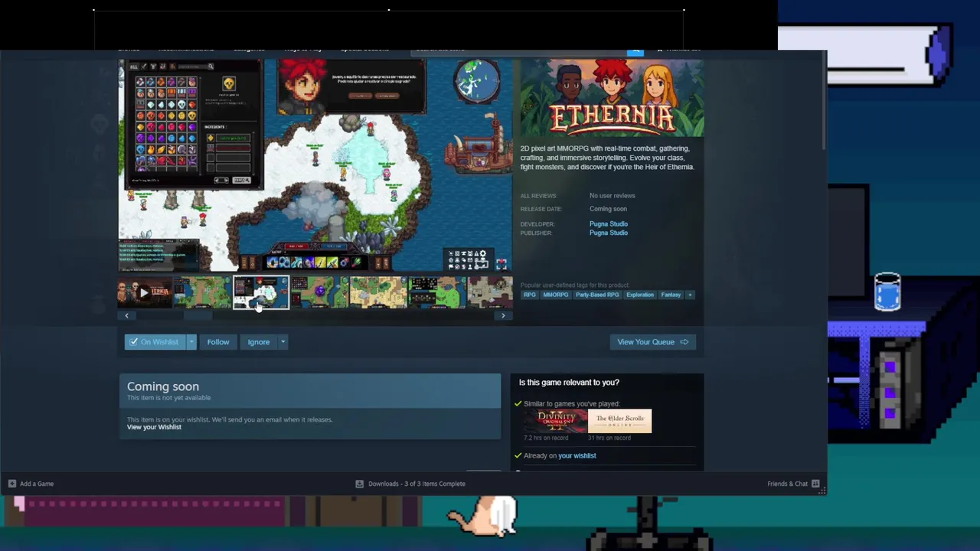The image size is (980, 551).
Task: Click the green checkmark beside 'Similar to games'
Action: pos(518,403)
